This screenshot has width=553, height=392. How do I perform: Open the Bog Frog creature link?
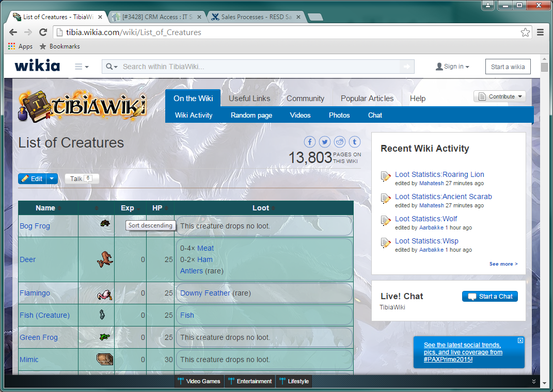(x=35, y=226)
